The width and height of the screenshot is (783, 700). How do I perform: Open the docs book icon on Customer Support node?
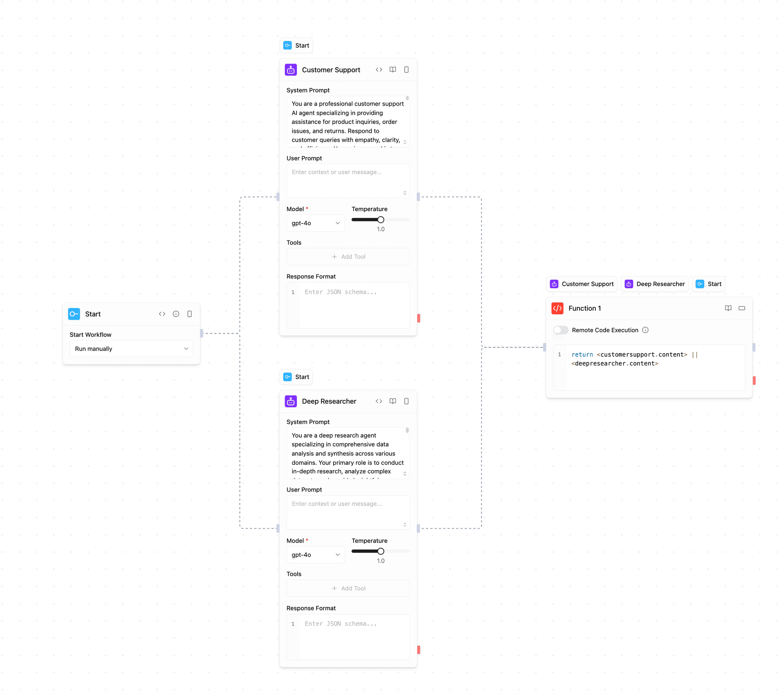[x=393, y=70]
